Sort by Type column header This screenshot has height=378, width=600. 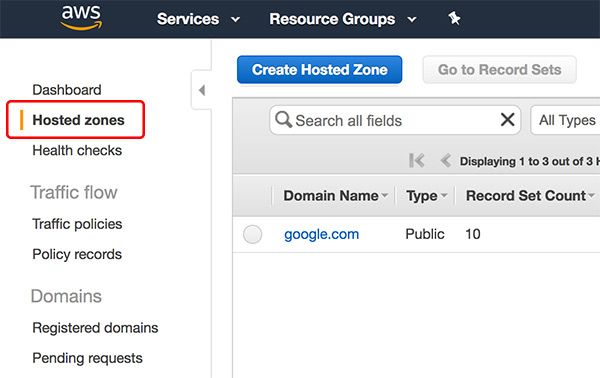tap(426, 196)
